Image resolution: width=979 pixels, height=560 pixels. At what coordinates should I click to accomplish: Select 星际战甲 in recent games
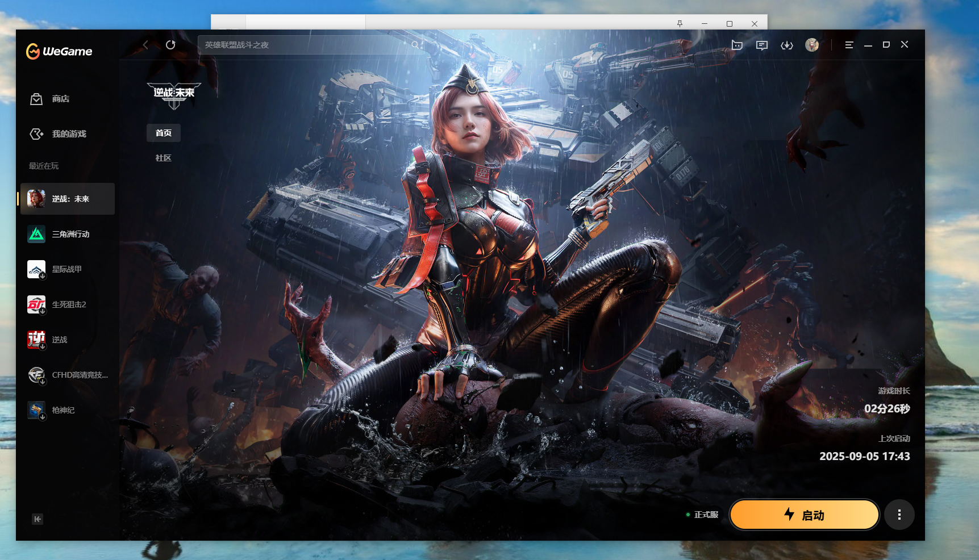[x=68, y=269]
